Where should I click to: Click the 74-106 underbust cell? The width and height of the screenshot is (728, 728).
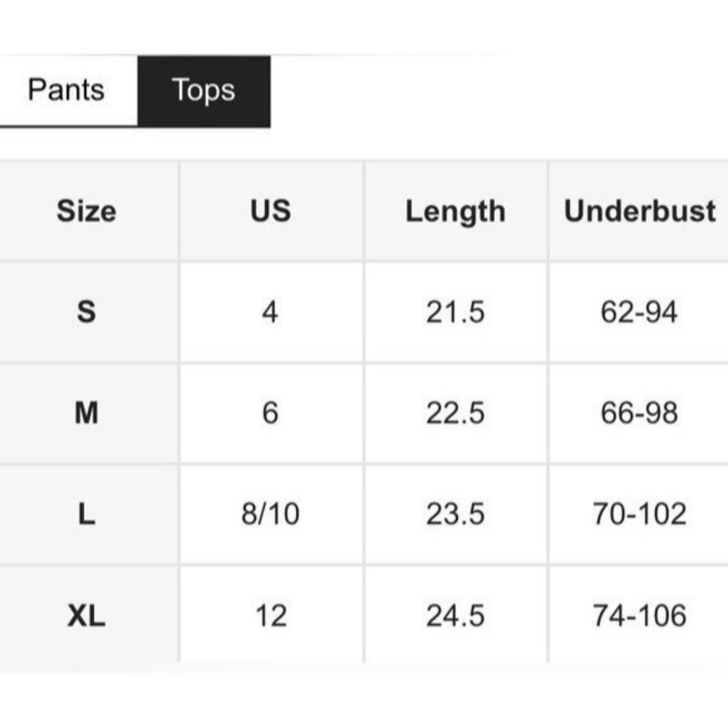point(639,616)
